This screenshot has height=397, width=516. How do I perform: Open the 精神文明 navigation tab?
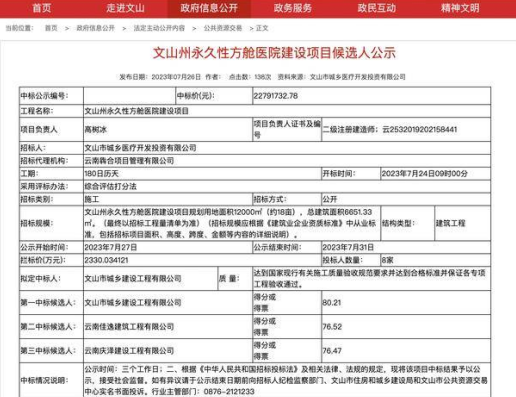point(460,8)
